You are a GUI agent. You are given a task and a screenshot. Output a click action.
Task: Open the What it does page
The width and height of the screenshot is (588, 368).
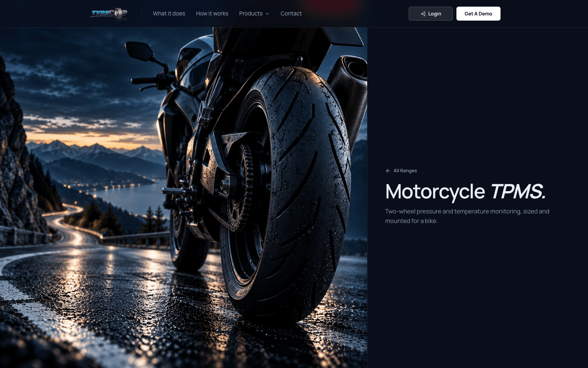(x=169, y=14)
